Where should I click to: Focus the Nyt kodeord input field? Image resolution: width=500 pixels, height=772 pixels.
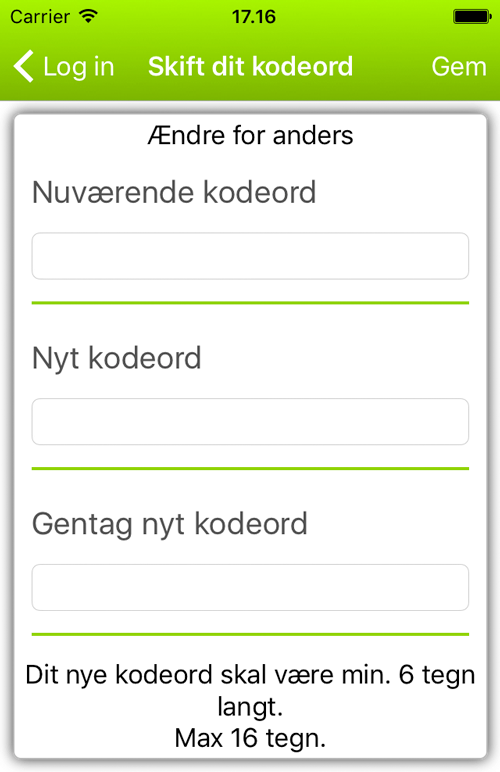coord(250,421)
